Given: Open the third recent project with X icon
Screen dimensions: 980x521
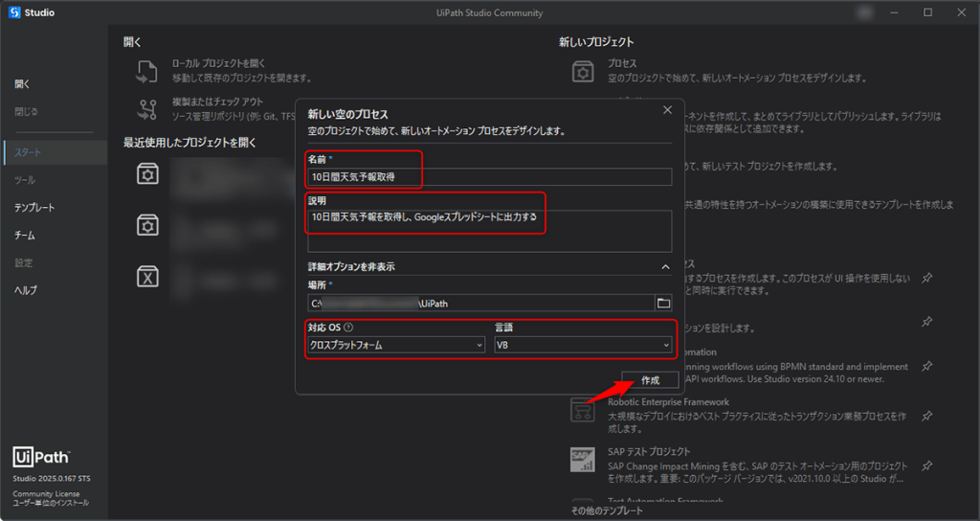Looking at the screenshot, I should (147, 277).
